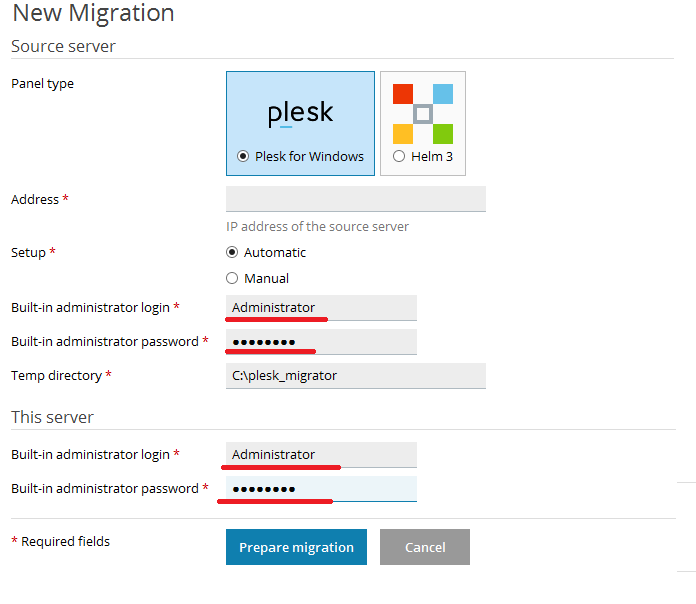The width and height of the screenshot is (696, 604).
Task: Click the Manual label text
Action: tap(266, 278)
